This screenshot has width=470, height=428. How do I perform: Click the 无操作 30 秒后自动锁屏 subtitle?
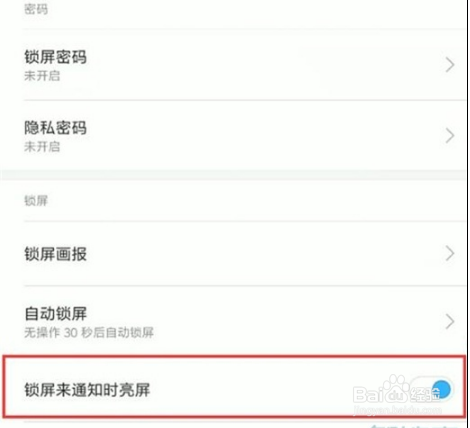pos(89,332)
